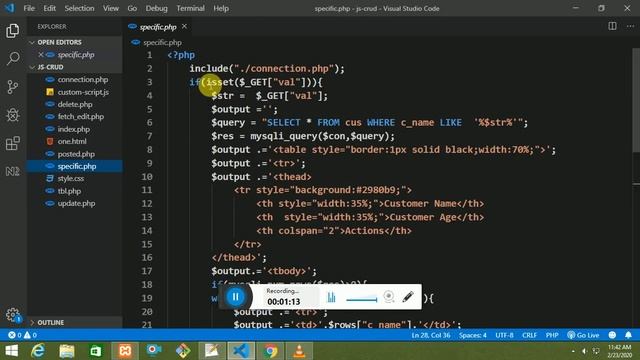The image size is (640, 360).
Task: Open File Explorer from taskbar
Action: (x=67, y=351)
